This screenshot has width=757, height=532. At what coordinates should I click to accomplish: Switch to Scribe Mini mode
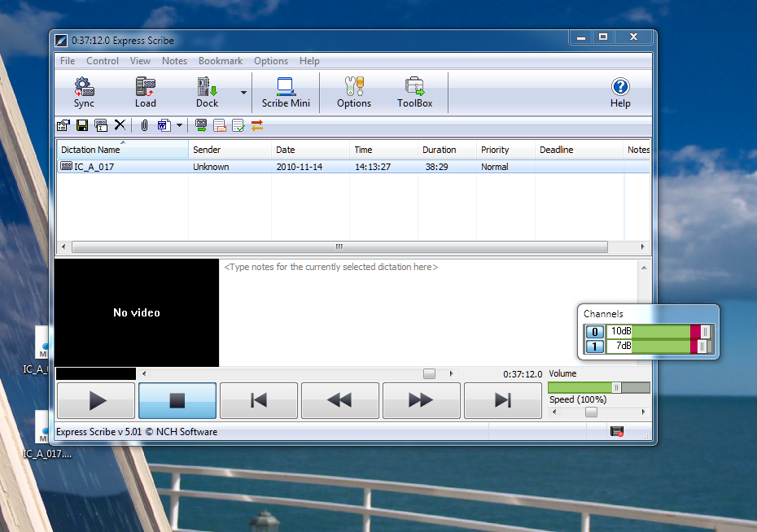tap(286, 93)
